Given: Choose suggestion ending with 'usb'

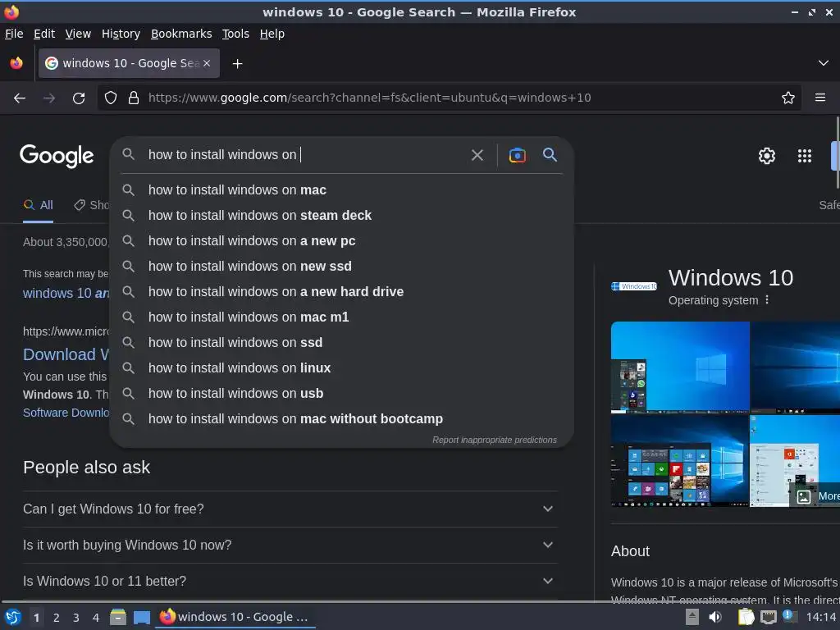Looking at the screenshot, I should click(x=342, y=393).
